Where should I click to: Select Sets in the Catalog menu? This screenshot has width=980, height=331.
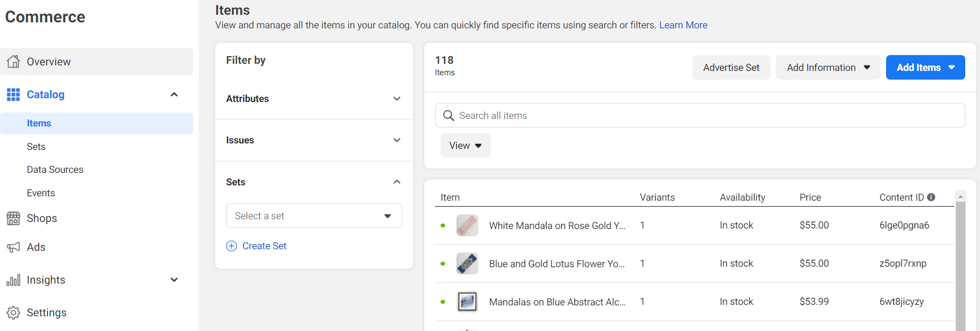tap(36, 147)
